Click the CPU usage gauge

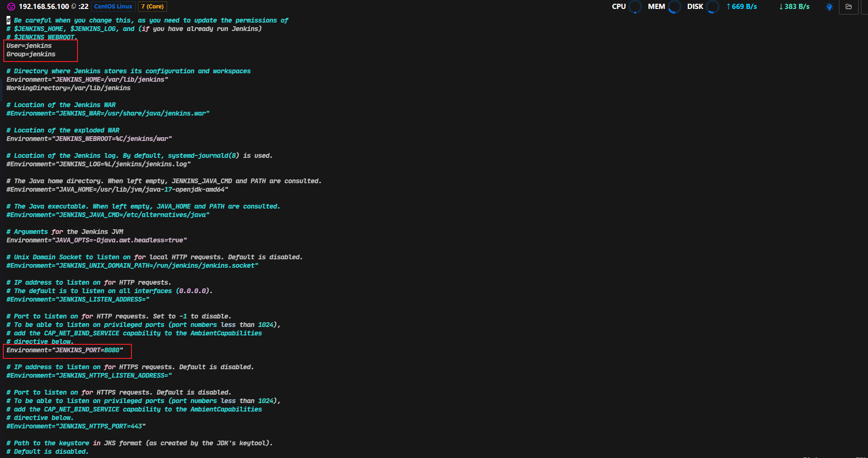(635, 7)
